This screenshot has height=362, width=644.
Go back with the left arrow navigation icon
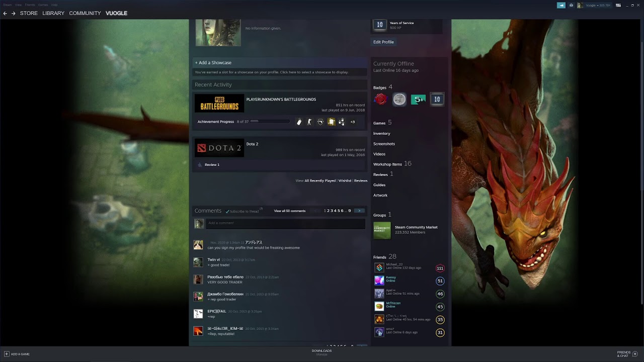coord(5,14)
